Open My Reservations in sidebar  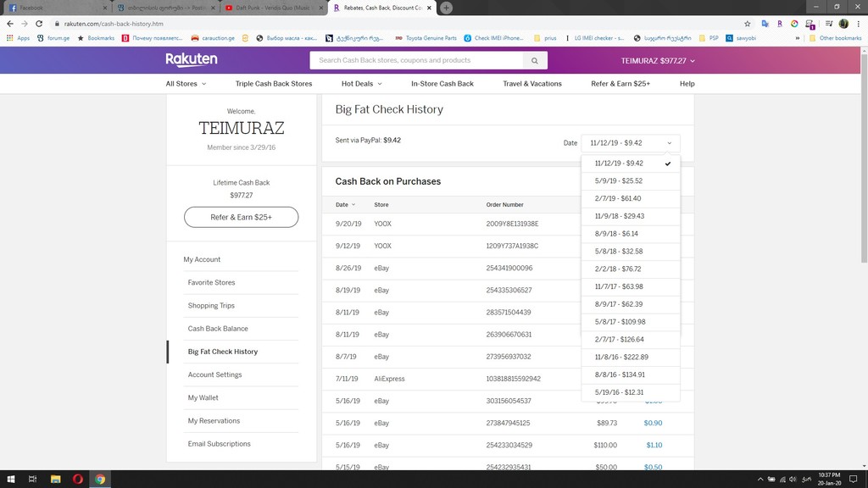tap(214, 421)
